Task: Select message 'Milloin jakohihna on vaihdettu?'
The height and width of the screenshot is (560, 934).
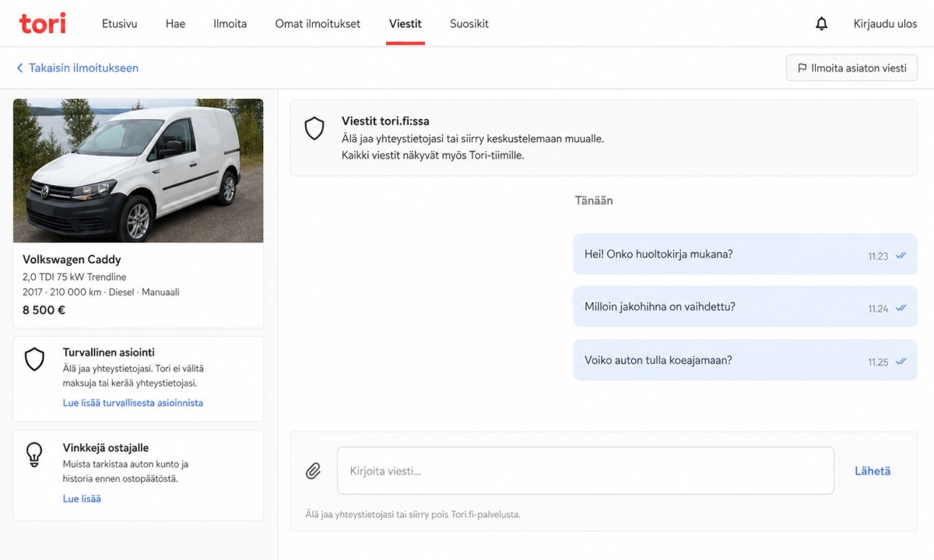Action: (x=745, y=307)
